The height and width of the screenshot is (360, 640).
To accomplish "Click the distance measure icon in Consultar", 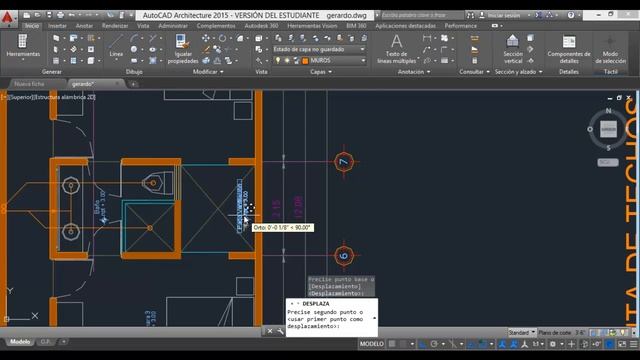I will pos(474,38).
